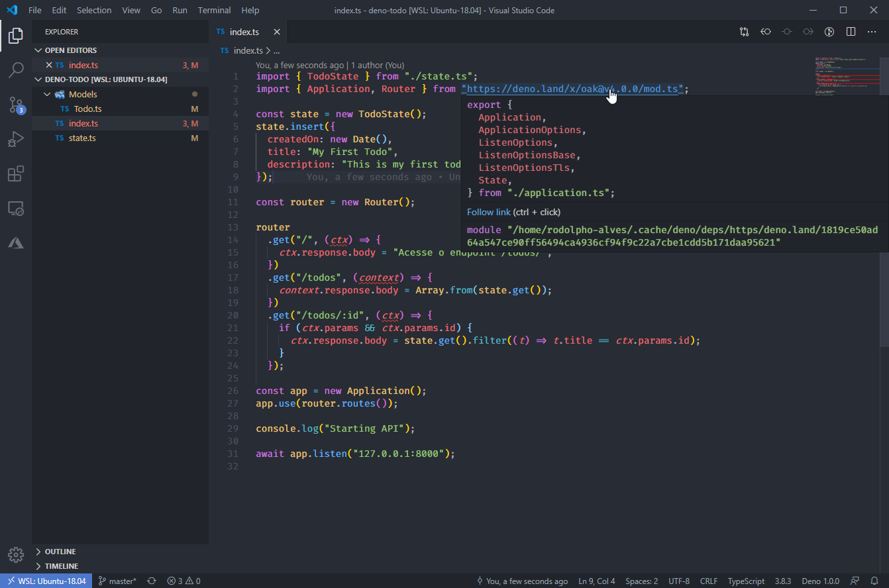
Task: Click the synchronize changes icon in status bar
Action: point(152,581)
